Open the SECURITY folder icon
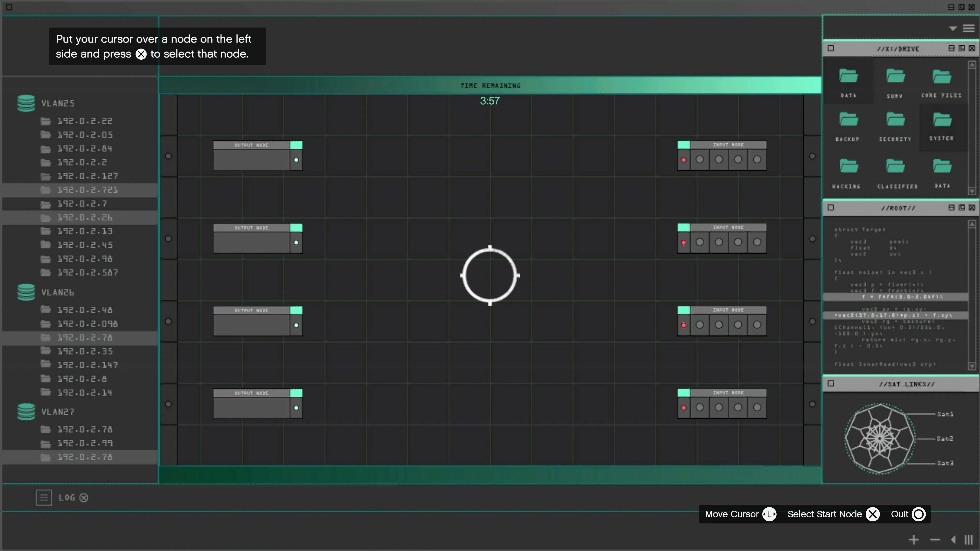980x551 pixels. [x=895, y=120]
